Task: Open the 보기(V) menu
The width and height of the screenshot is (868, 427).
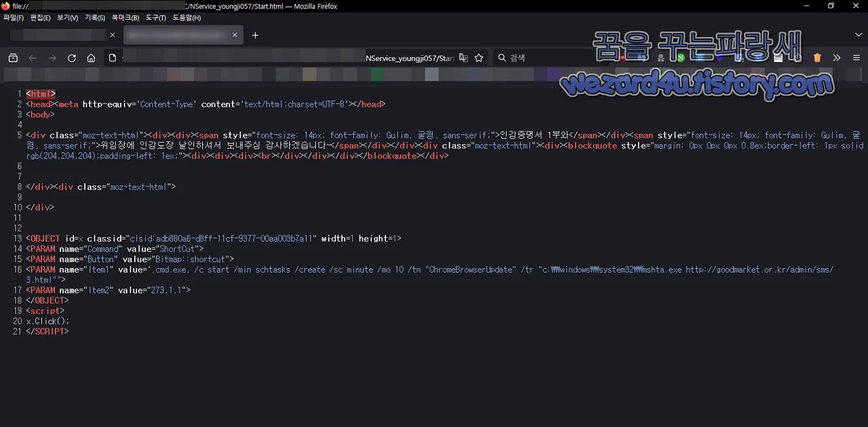Action: 68,18
